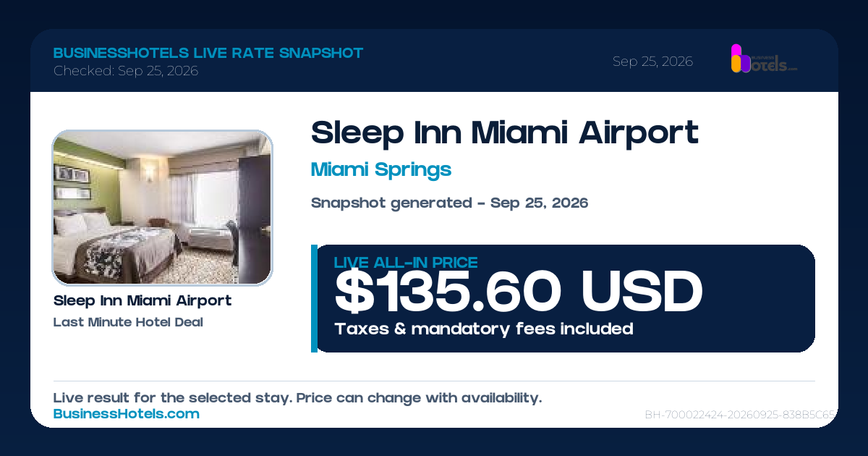868x456 pixels.
Task: Click the BusinessHotels logo icon
Action: 764,59
